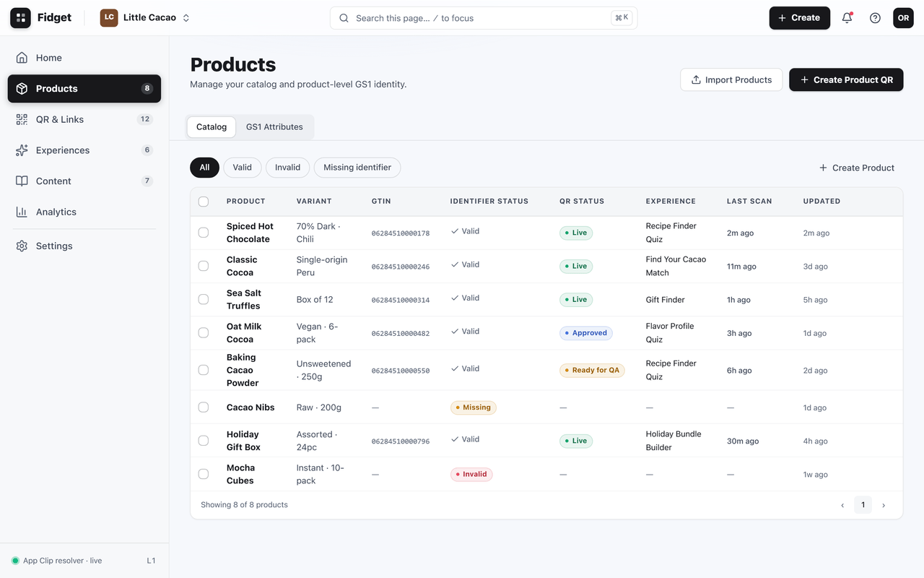Go to the previous page arrow

[x=842, y=505]
